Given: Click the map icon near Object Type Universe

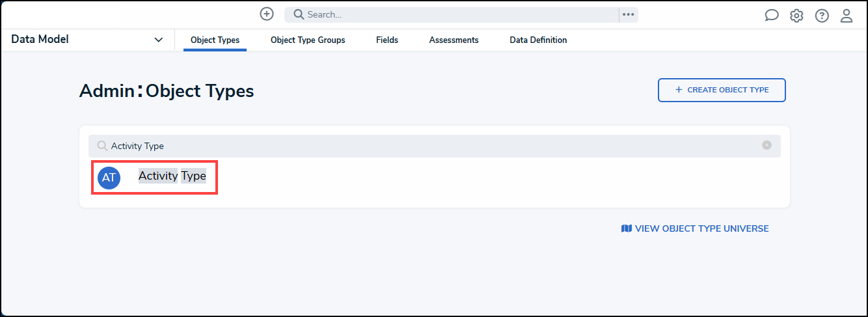Looking at the screenshot, I should tap(627, 228).
